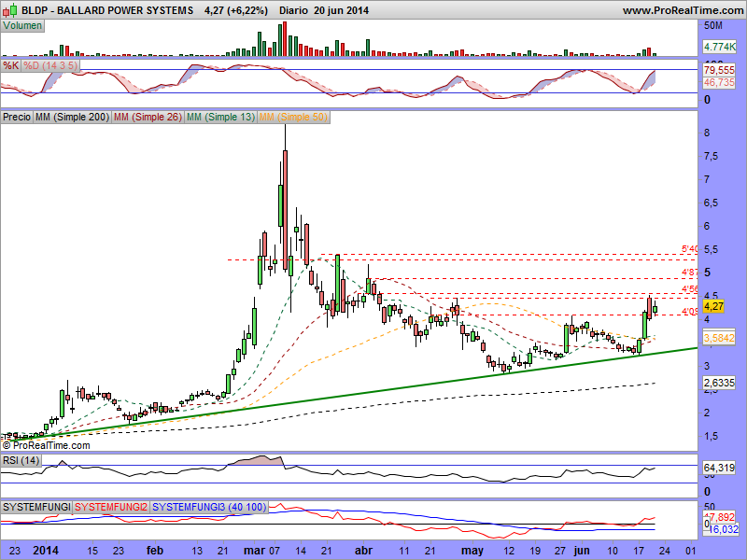The height and width of the screenshot is (560, 747).
Task: Click the 8 price axis label
Action: (x=707, y=133)
